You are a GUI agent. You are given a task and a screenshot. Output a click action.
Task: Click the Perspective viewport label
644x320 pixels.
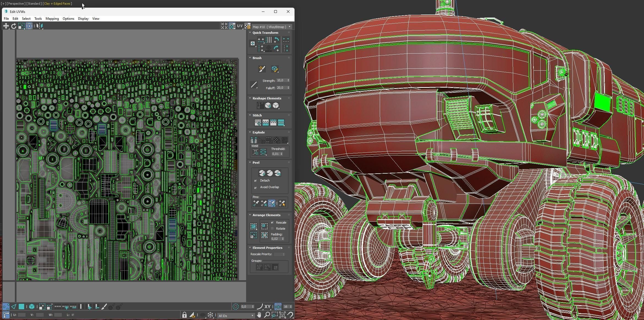[16, 4]
